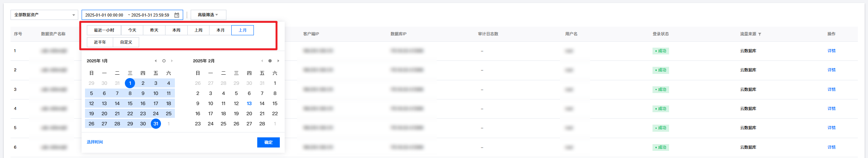Expand the 高级筛选 advanced filter
Screen dimensions: 868x158
(x=208, y=15)
